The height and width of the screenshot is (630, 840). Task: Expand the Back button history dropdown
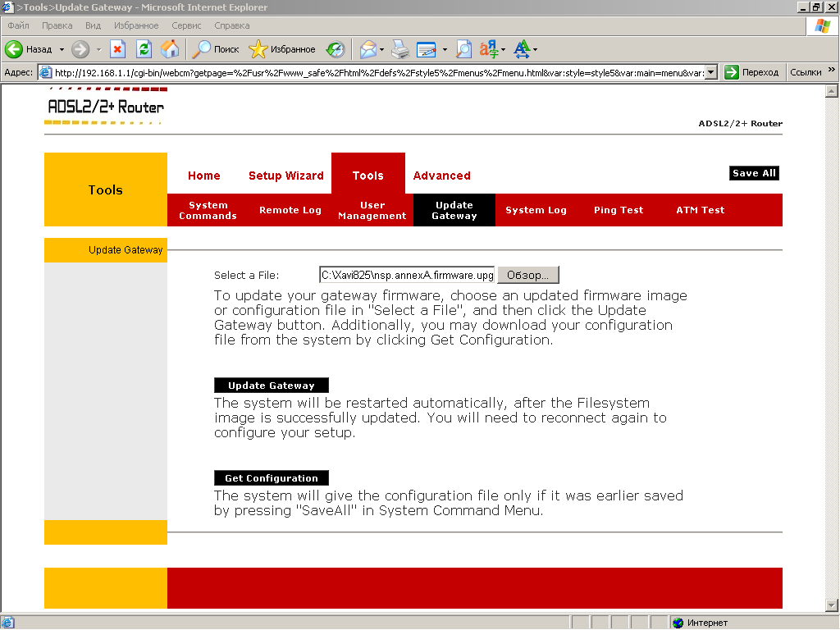62,49
